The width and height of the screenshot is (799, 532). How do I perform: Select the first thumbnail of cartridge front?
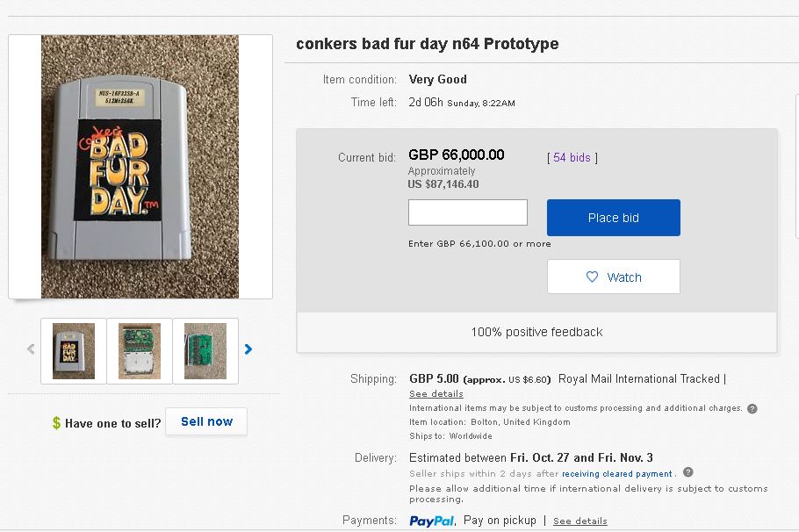pyautogui.click(x=74, y=350)
